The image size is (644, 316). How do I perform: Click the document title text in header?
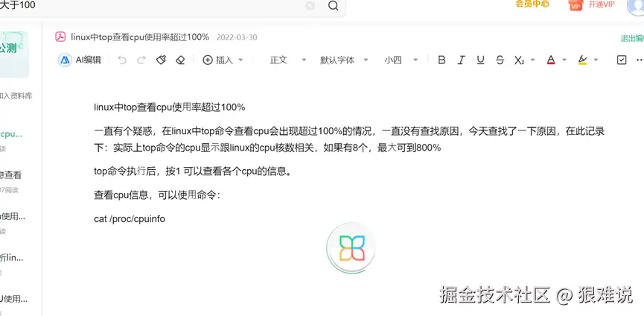click(140, 37)
